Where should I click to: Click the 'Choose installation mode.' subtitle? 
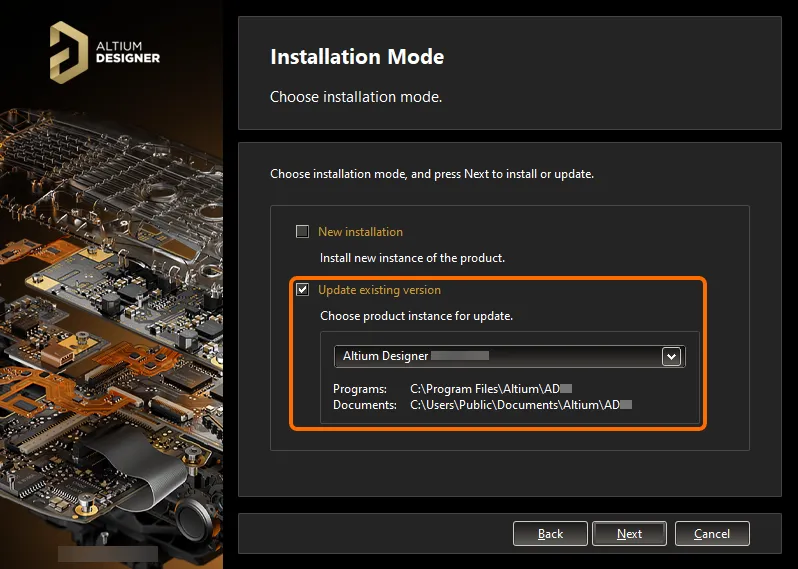tap(356, 97)
